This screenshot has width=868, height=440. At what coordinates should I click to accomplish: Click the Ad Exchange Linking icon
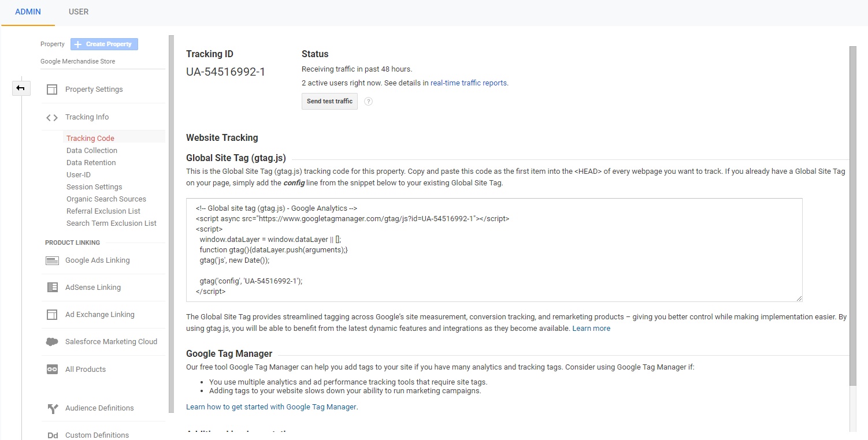[52, 315]
